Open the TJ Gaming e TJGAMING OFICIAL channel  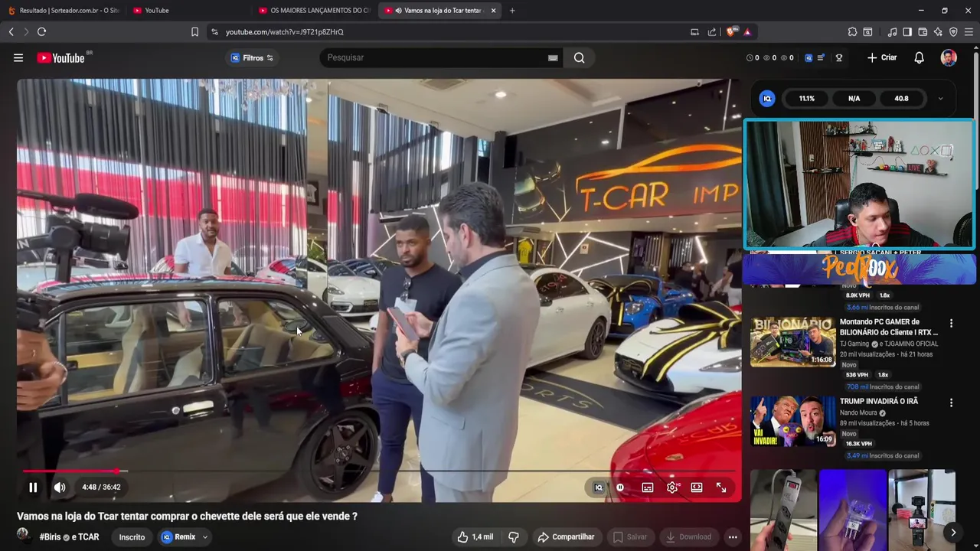tap(888, 344)
